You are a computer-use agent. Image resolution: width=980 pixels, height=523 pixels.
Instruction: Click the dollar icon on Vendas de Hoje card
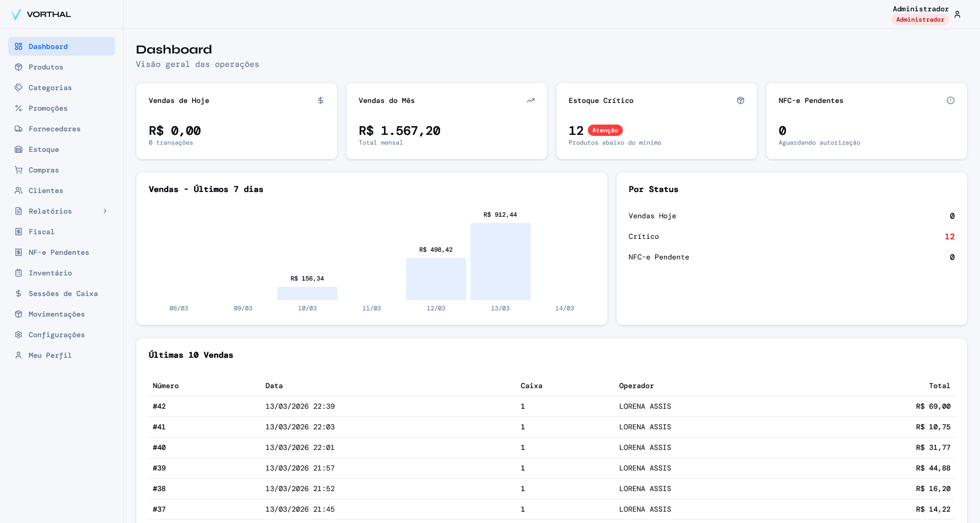321,100
